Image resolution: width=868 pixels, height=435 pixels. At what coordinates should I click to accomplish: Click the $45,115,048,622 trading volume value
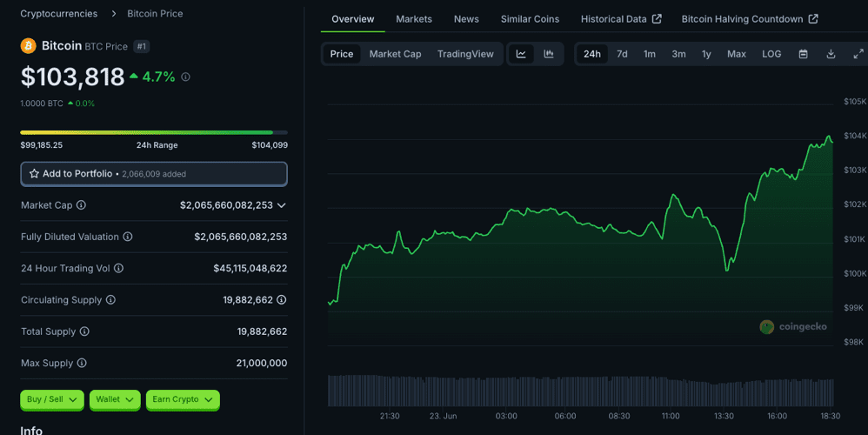[250, 269]
